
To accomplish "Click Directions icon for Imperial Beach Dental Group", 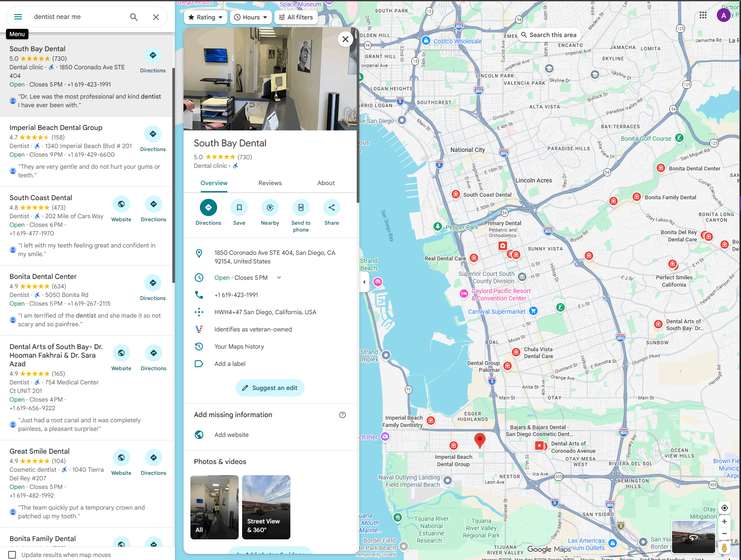I will click(153, 134).
